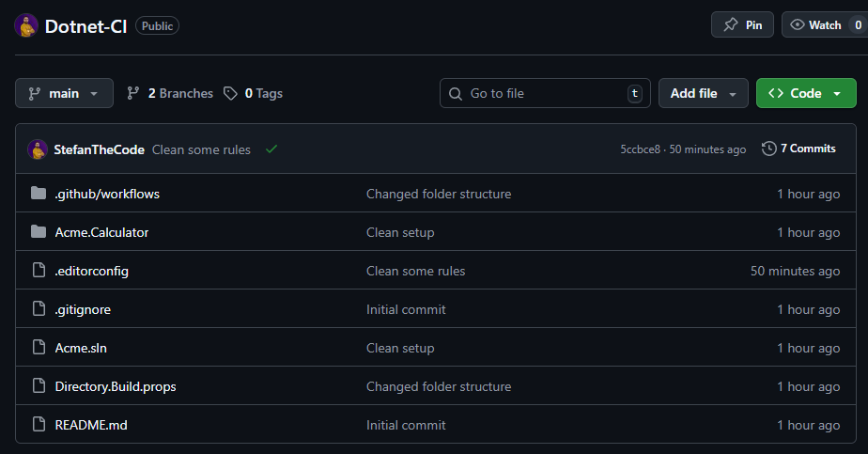
Task: Click StefanTheCode's avatar in commit row
Action: click(x=38, y=149)
